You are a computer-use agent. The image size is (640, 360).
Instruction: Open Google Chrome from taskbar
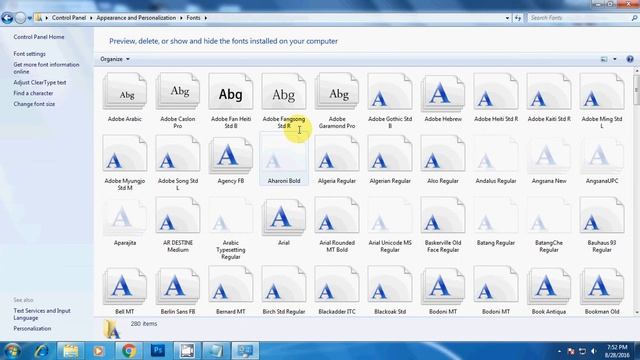coord(129,351)
